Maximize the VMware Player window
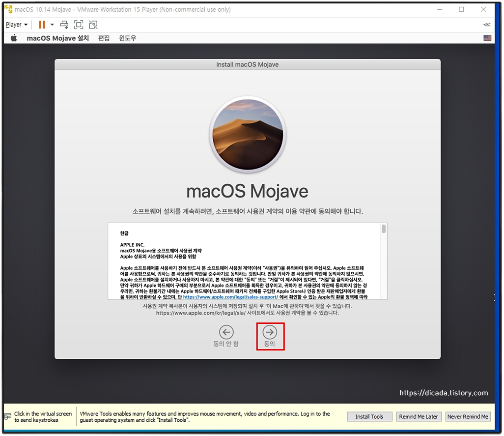Screen dimensions: 504x436 pyautogui.click(x=461, y=9)
